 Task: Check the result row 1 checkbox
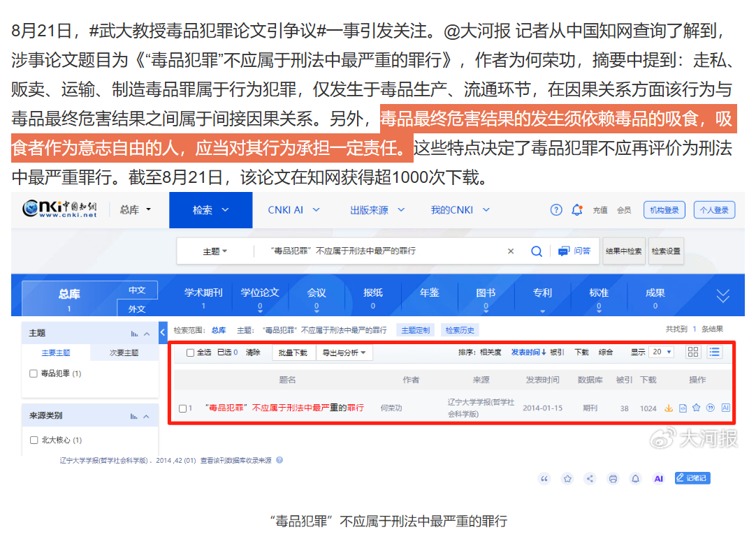183,408
